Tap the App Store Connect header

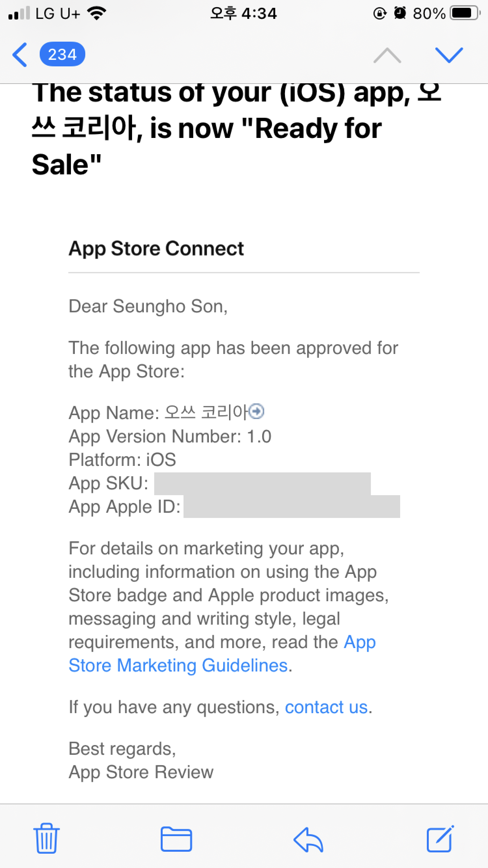[x=156, y=249]
